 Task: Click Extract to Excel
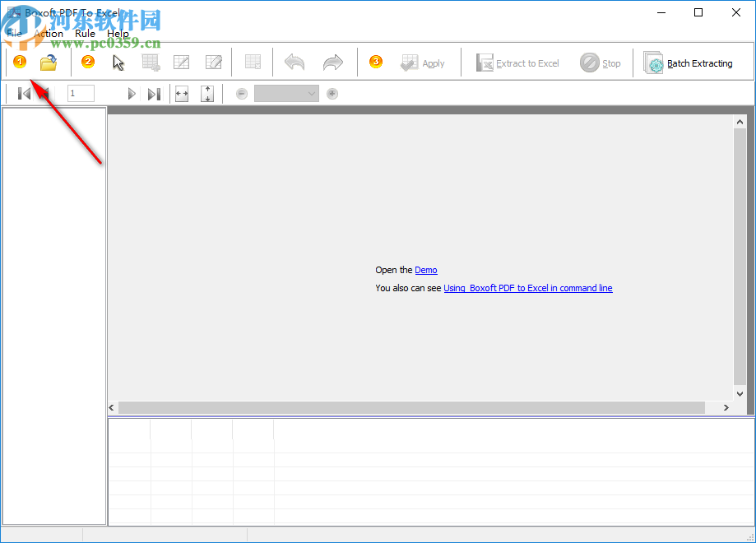[518, 62]
